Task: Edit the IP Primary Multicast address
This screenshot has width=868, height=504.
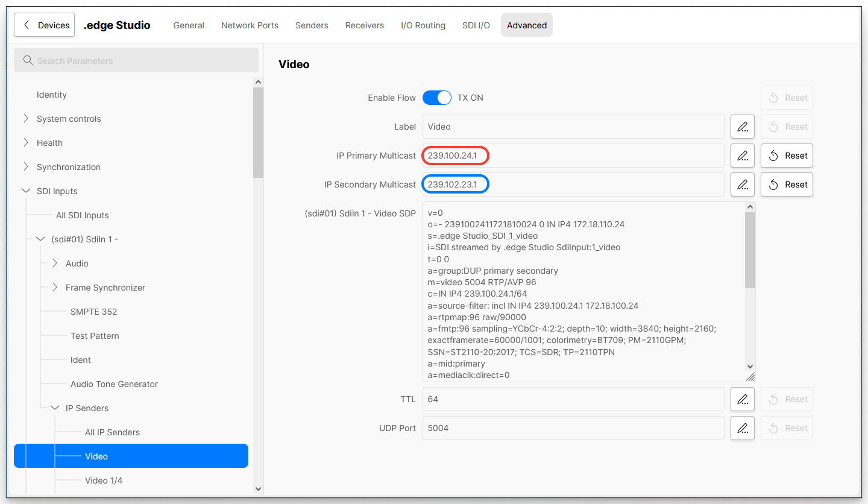Action: click(742, 156)
